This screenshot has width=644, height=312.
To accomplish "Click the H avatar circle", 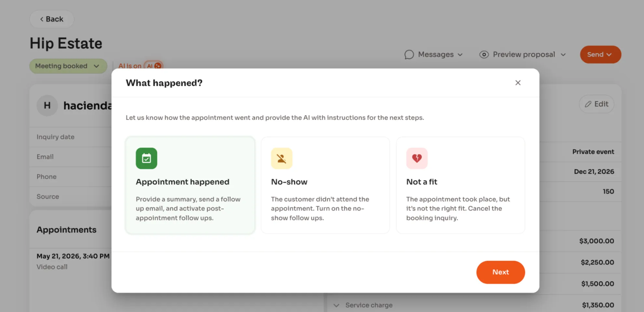I will tap(47, 106).
